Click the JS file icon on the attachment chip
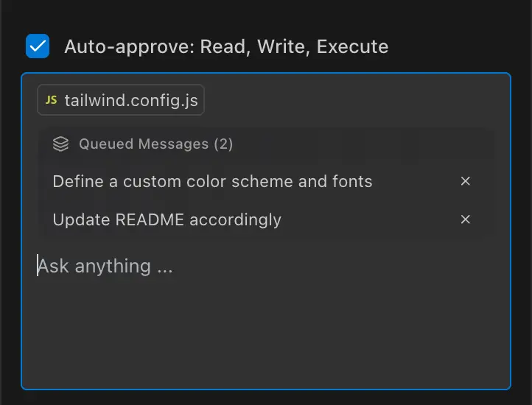The image size is (532, 405). (51, 101)
